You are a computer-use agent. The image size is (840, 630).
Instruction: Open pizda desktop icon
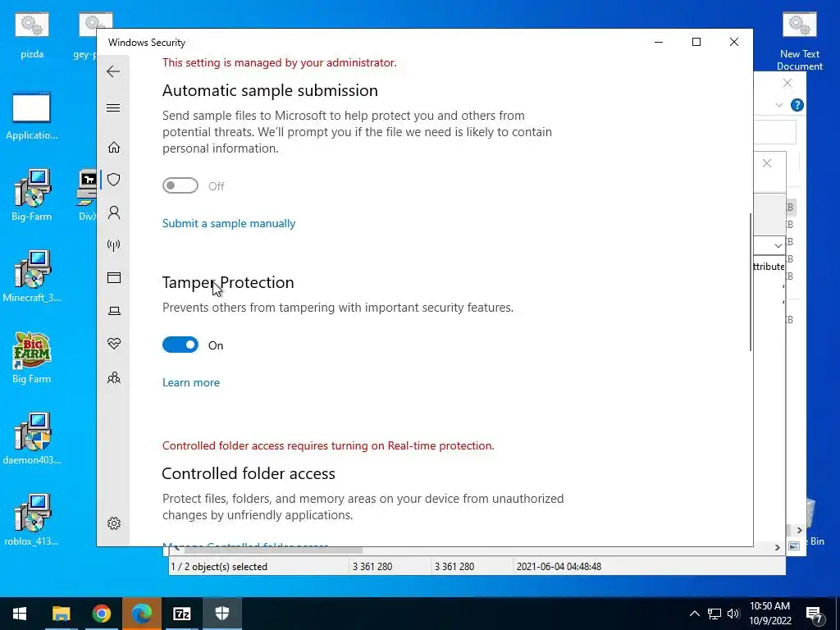[x=32, y=35]
